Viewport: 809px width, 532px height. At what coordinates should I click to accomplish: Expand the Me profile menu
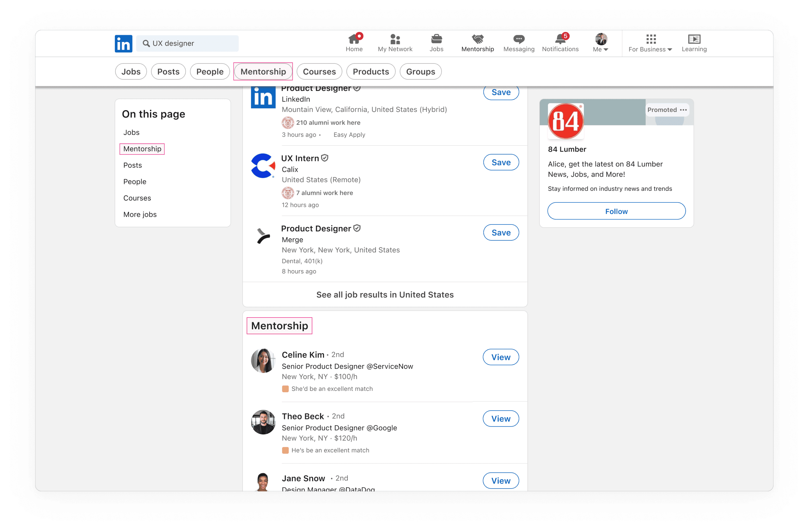click(601, 43)
